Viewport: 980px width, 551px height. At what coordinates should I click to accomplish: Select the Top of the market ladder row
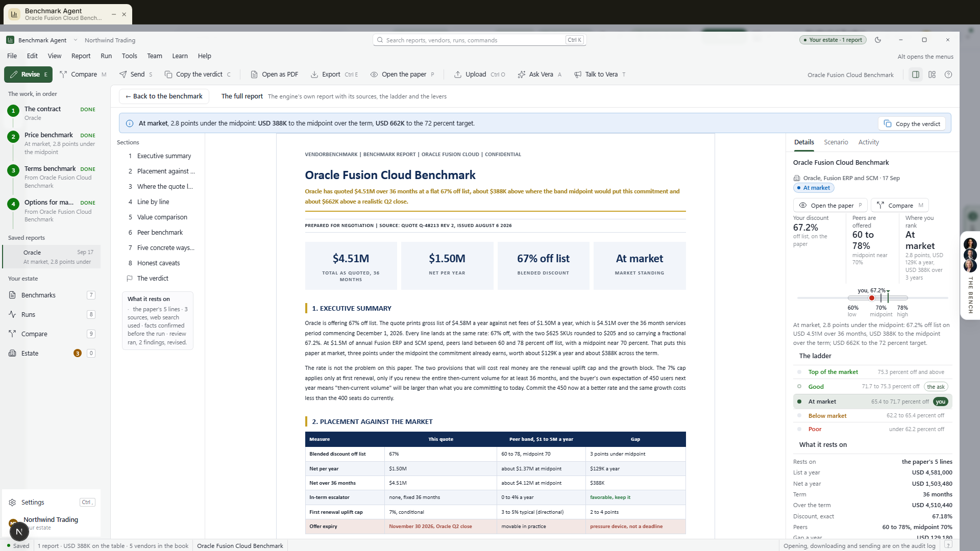[x=873, y=372]
